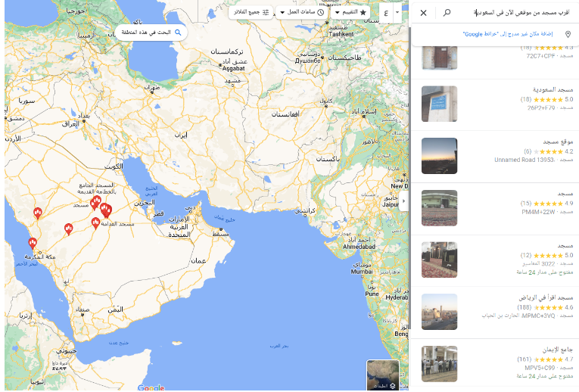Click the location pin icon beside add missing place
The image size is (579, 392).
click(x=568, y=34)
